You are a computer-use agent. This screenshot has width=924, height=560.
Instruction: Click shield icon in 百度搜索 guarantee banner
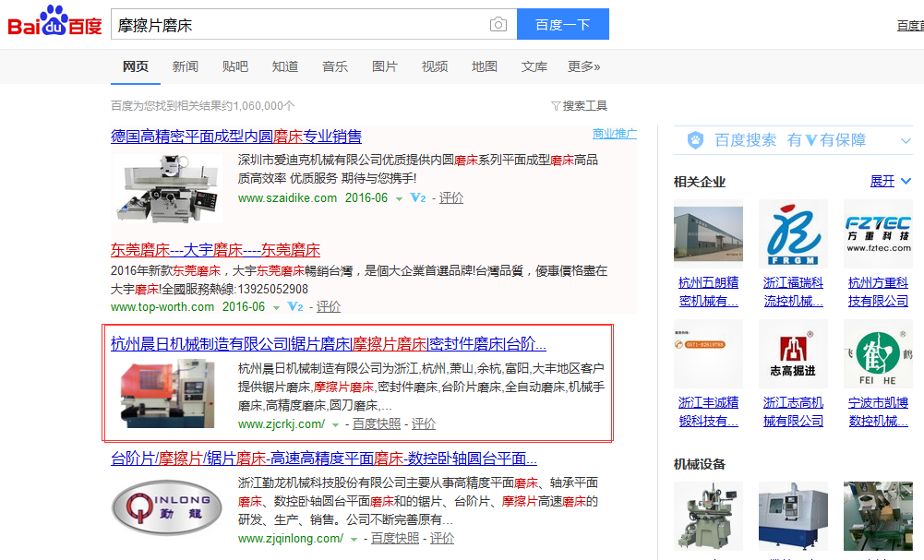pos(695,140)
